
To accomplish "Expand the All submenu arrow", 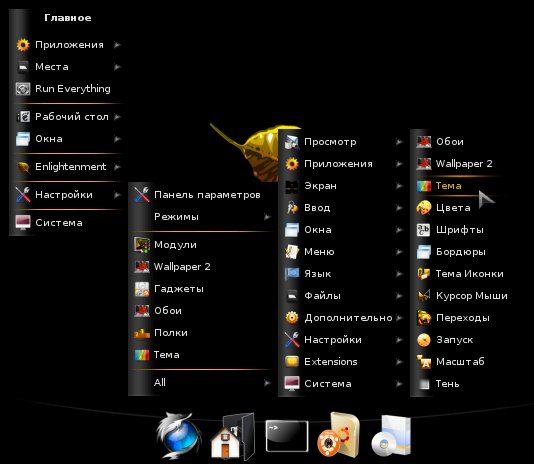I will point(267,383).
